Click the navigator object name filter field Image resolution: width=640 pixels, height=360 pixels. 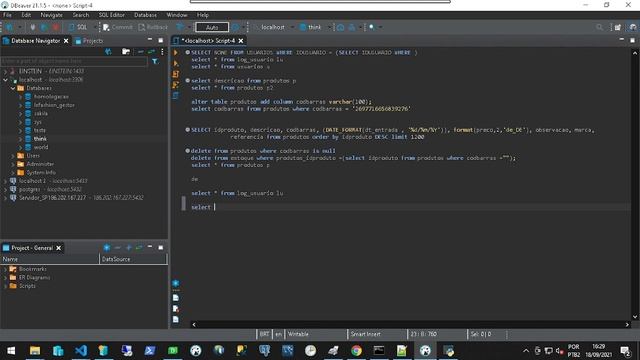(74, 61)
